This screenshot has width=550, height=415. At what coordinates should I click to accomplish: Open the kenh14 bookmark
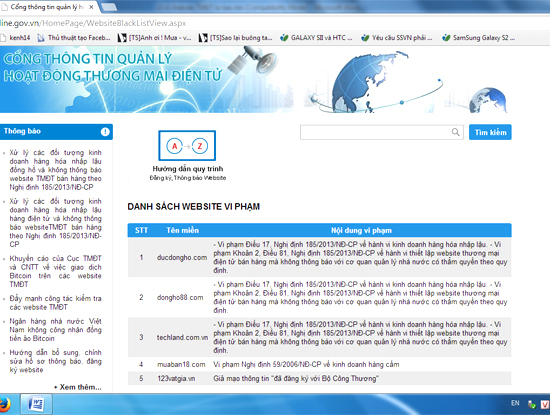pyautogui.click(x=16, y=38)
